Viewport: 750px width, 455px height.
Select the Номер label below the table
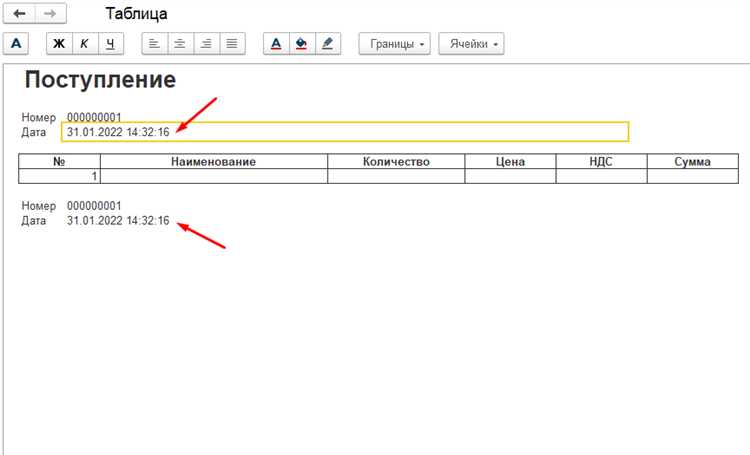click(39, 206)
